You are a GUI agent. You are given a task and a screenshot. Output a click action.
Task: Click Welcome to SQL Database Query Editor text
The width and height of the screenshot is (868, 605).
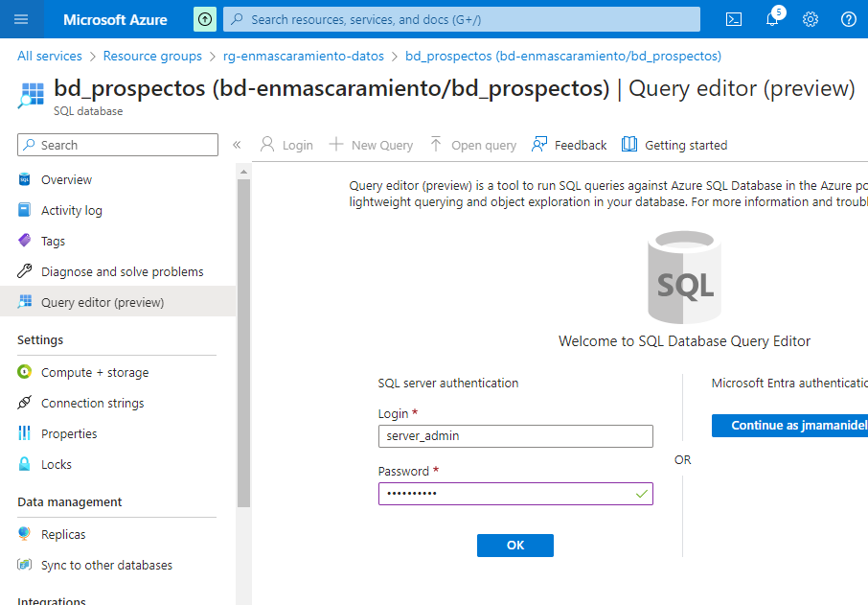[x=684, y=341]
